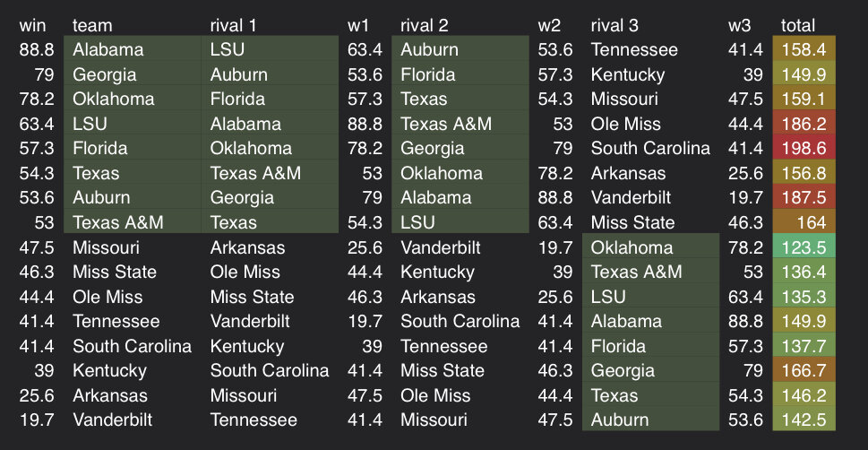Viewport: 868px width, 450px height.
Task: Select the 'total' column header
Action: pyautogui.click(x=798, y=25)
